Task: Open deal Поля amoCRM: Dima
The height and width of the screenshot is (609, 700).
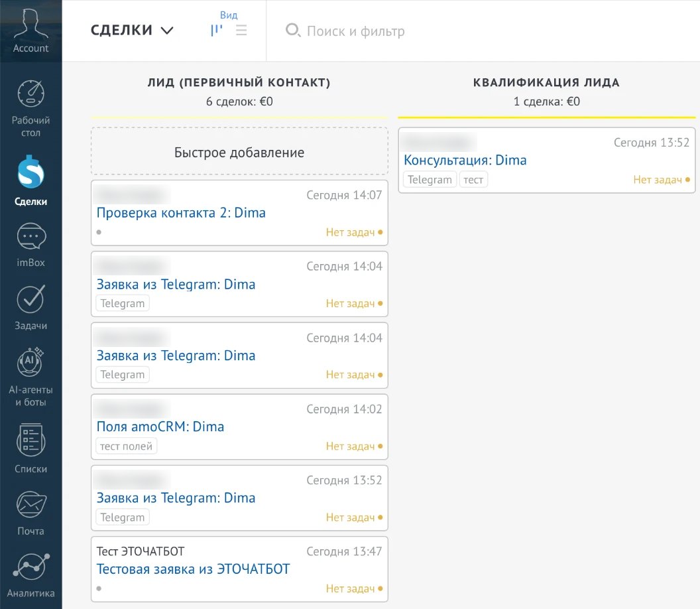Action: point(160,427)
